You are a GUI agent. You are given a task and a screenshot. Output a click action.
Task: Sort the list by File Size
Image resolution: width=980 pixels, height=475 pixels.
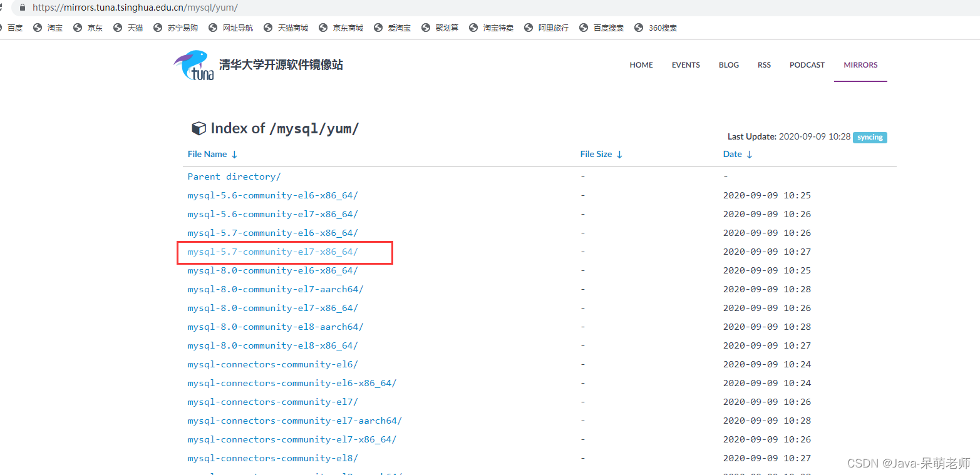tap(601, 154)
